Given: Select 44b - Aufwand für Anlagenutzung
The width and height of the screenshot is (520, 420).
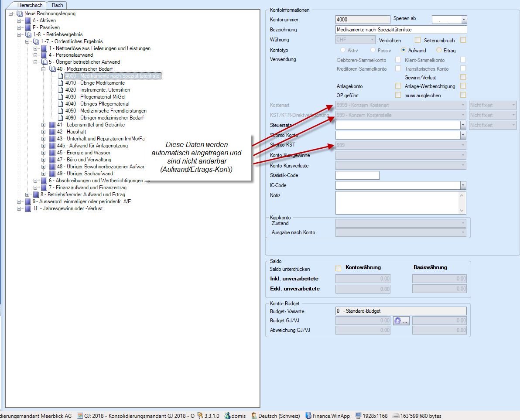Looking at the screenshot, I should pos(92,146).
